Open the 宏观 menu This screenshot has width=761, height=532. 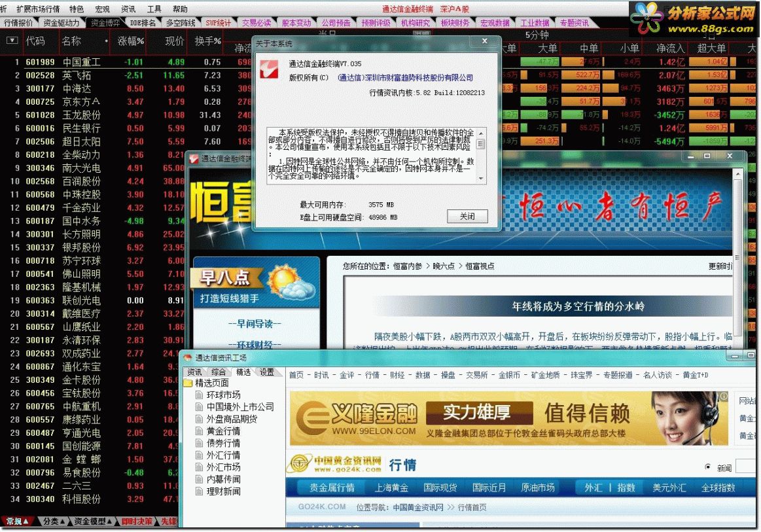pos(103,9)
